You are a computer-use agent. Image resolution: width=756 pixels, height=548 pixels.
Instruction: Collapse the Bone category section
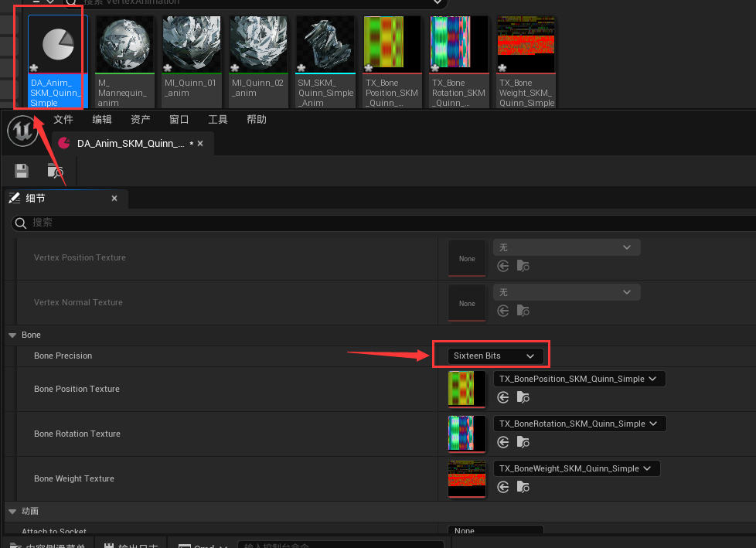click(x=12, y=335)
